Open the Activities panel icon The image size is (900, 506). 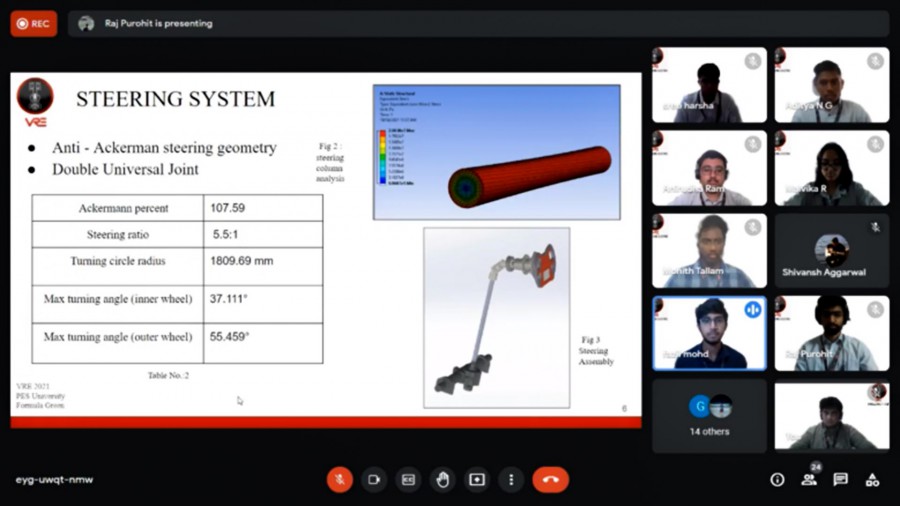tap(873, 480)
